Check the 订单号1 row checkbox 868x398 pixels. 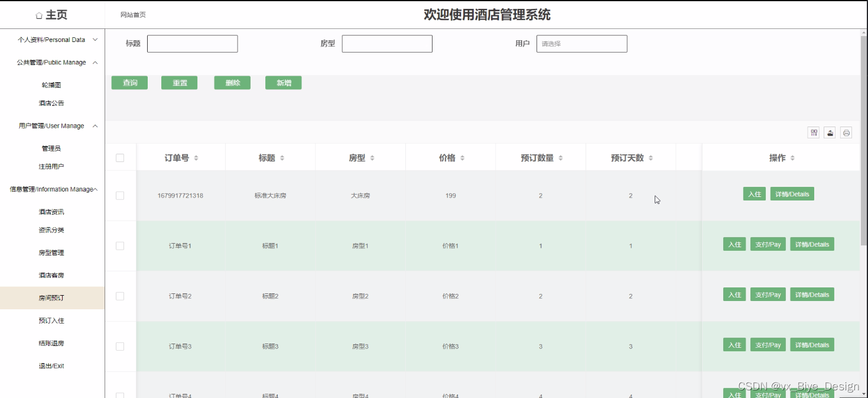[120, 246]
